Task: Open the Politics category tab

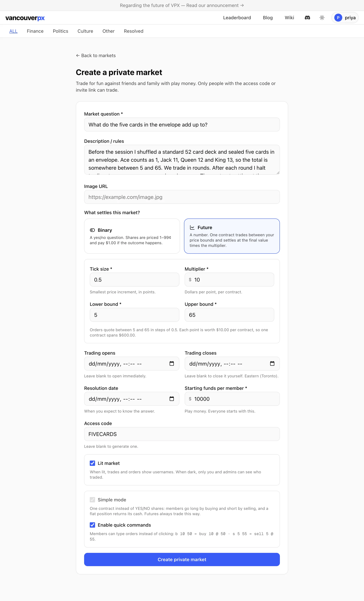Action: coord(60,31)
